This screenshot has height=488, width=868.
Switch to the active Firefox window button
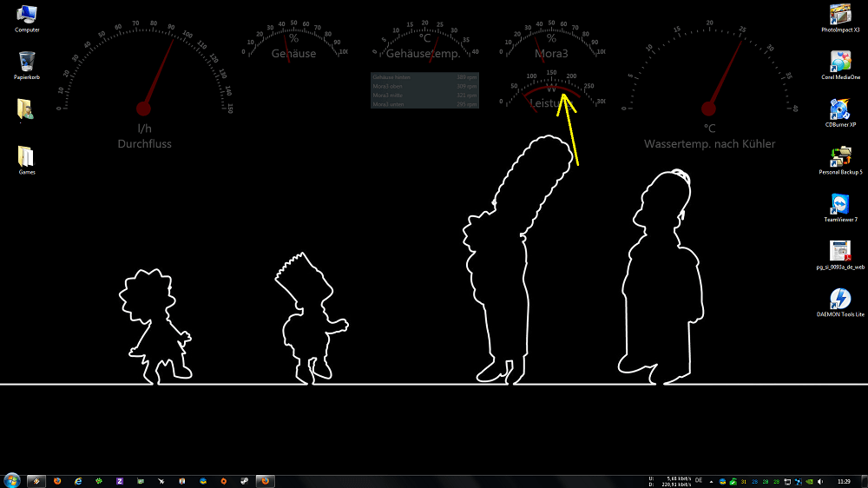(265, 481)
